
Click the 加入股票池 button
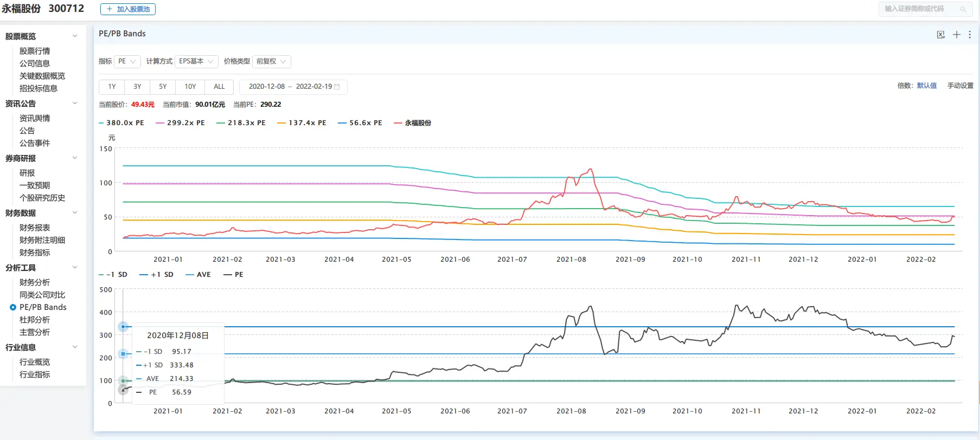coord(128,9)
